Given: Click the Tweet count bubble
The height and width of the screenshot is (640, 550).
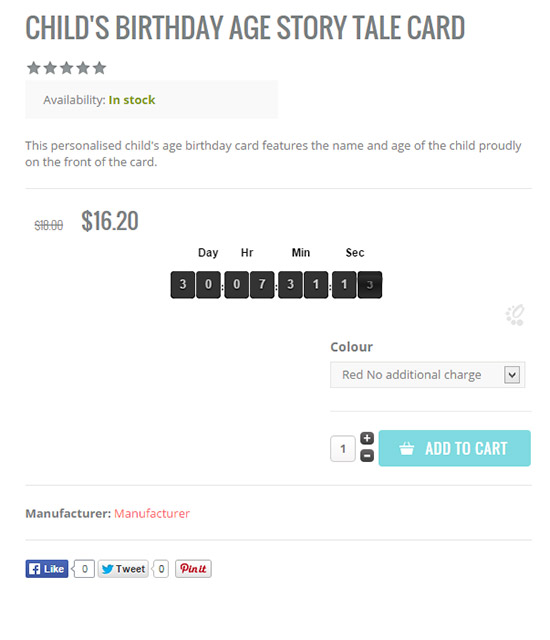Looking at the screenshot, I should (160, 569).
